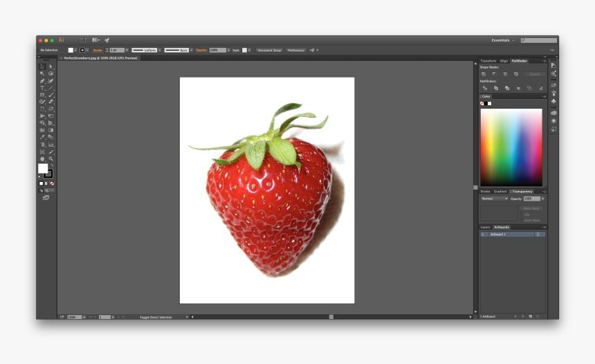Switch to the Transform tab
595x364 pixels.
(x=488, y=61)
